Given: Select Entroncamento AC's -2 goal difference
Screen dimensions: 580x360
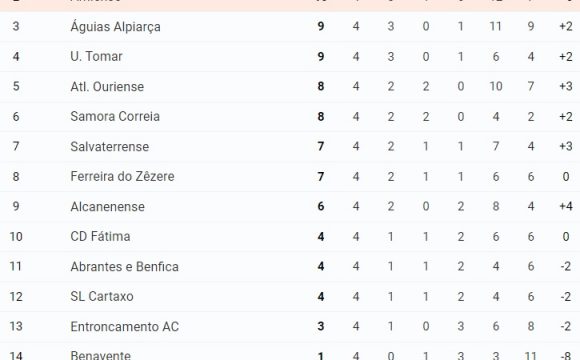Looking at the screenshot, I should click(x=566, y=326).
